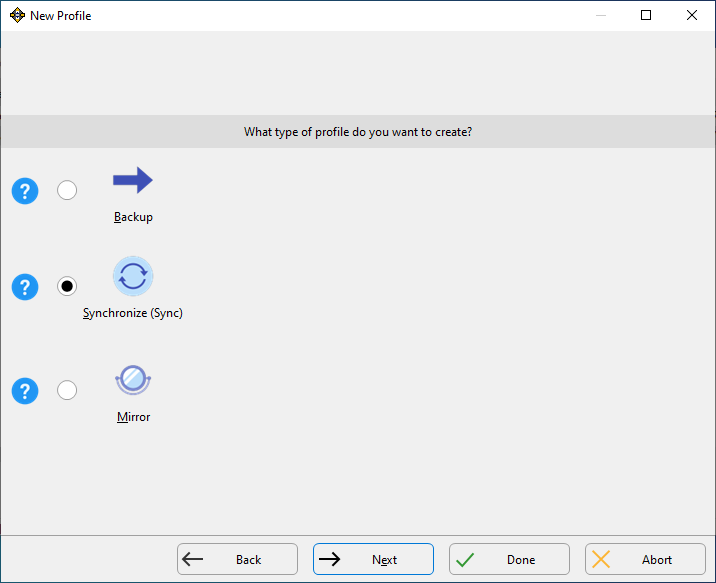This screenshot has width=716, height=583.
Task: Enable the Mirror radio button
Action: 67,390
